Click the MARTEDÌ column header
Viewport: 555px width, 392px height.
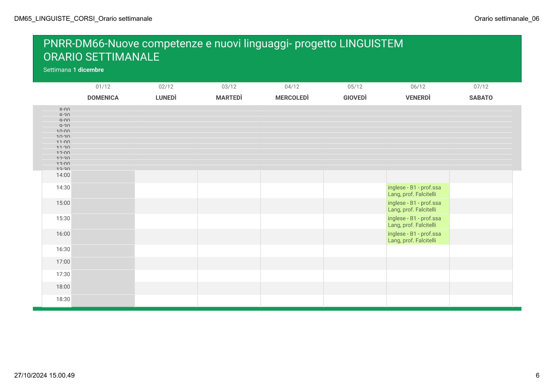[x=229, y=98]
